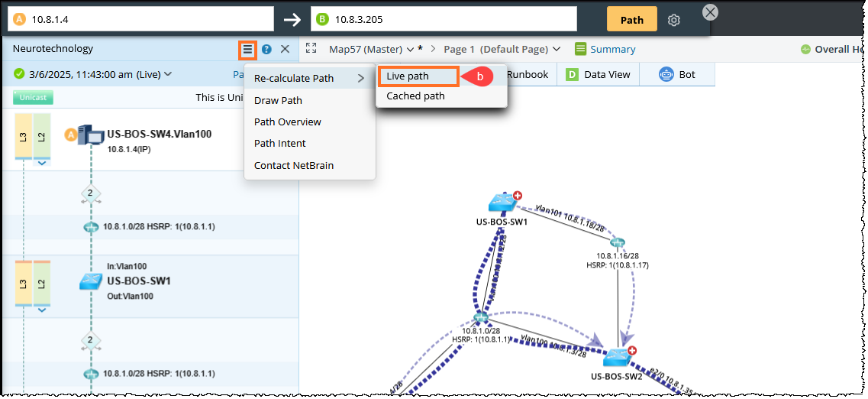Choose Live path from submenu
868x399 pixels.
[x=418, y=76]
